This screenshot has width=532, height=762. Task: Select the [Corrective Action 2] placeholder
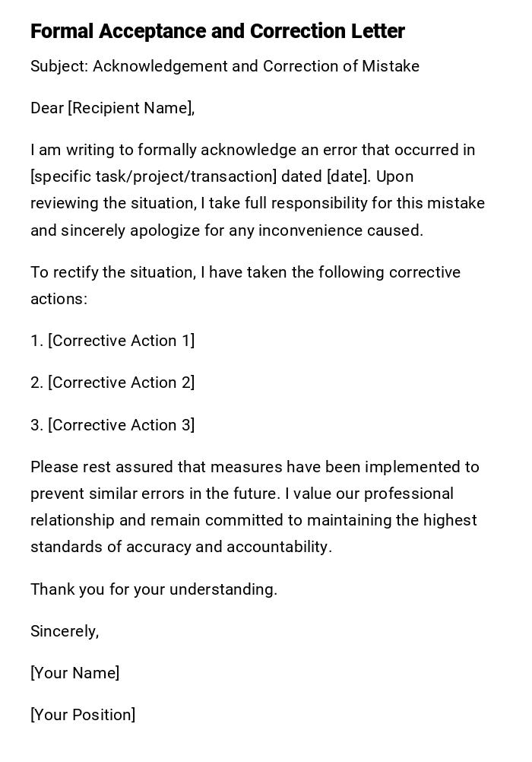(x=121, y=383)
